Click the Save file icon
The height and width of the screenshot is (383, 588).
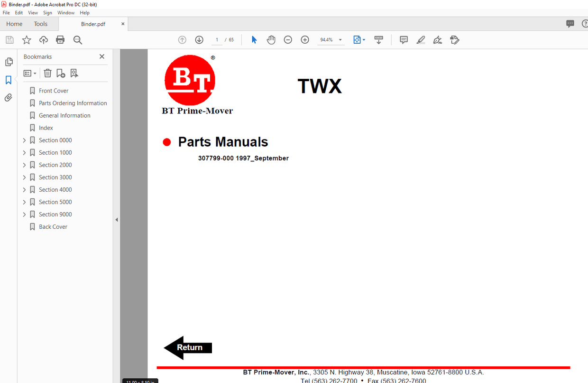pos(9,40)
